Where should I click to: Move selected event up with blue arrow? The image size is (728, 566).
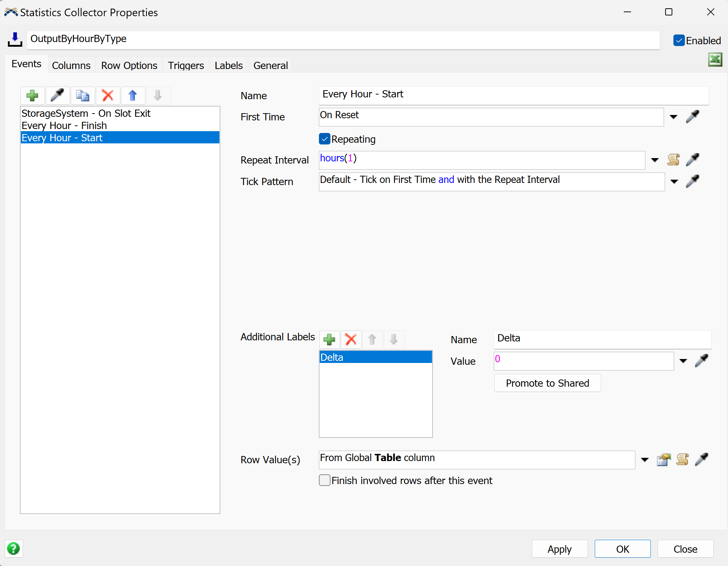click(x=133, y=96)
